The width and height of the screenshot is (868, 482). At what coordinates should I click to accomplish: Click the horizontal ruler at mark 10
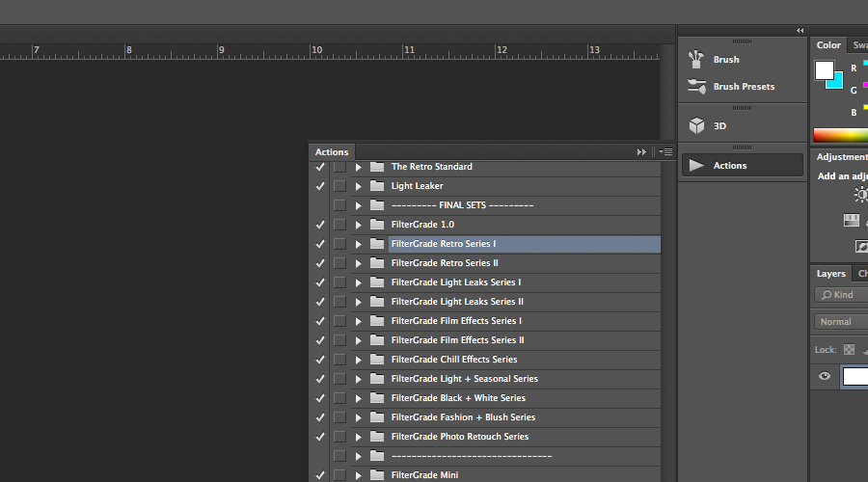tap(316, 50)
